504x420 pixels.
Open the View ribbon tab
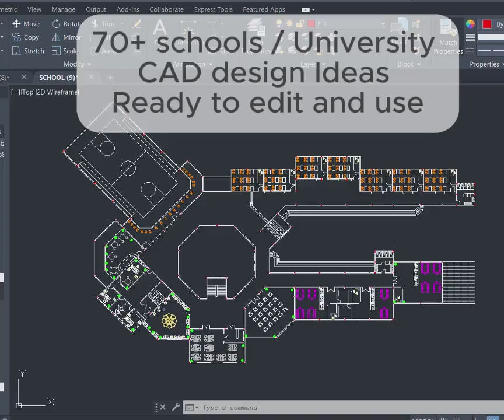pyautogui.click(x=34, y=9)
